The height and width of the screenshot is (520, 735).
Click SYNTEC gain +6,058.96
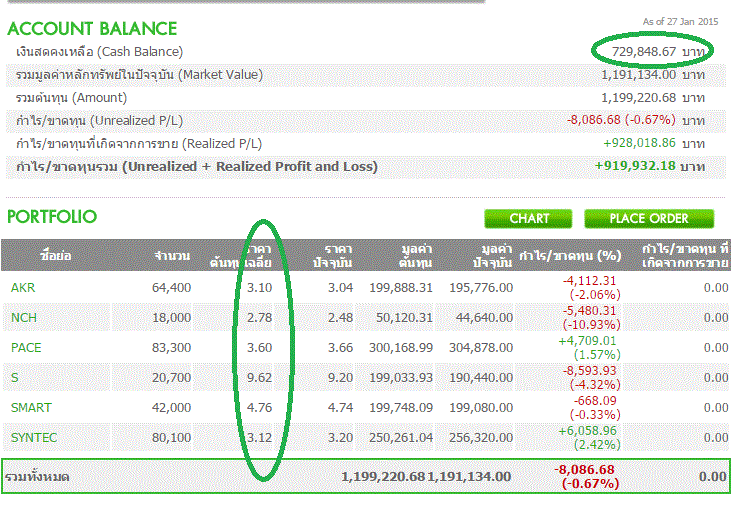tap(587, 430)
